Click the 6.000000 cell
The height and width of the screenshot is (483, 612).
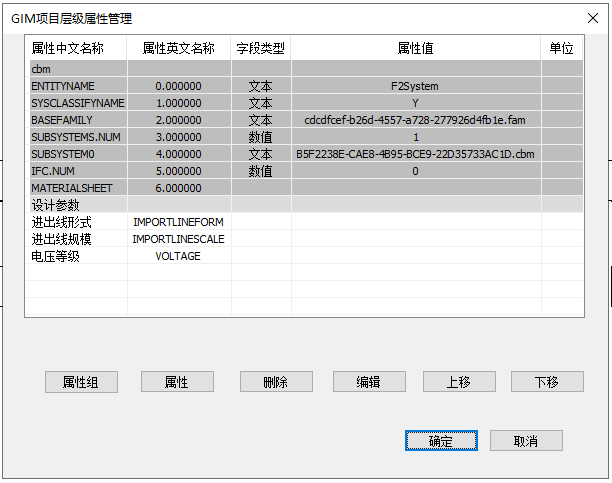click(179, 188)
